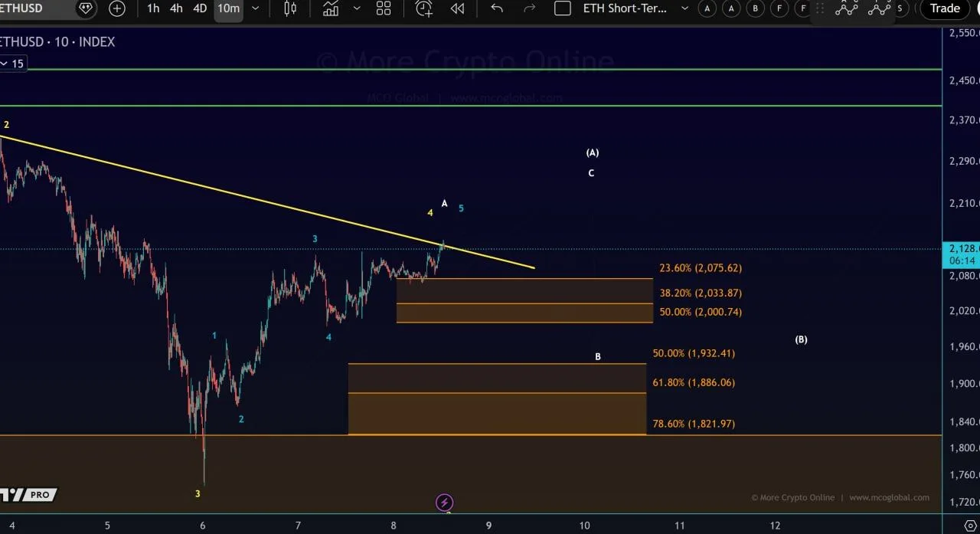Switch to the 1h timeframe
This screenshot has width=980, height=534.
click(x=153, y=8)
